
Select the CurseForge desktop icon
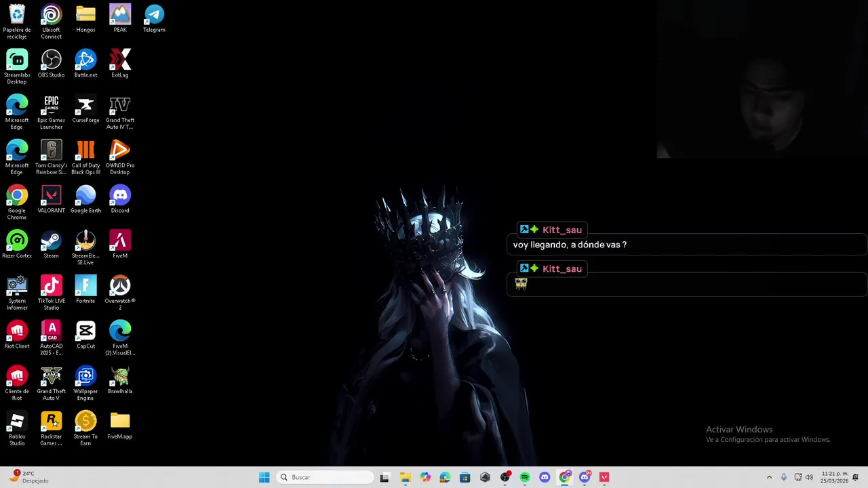(85, 109)
